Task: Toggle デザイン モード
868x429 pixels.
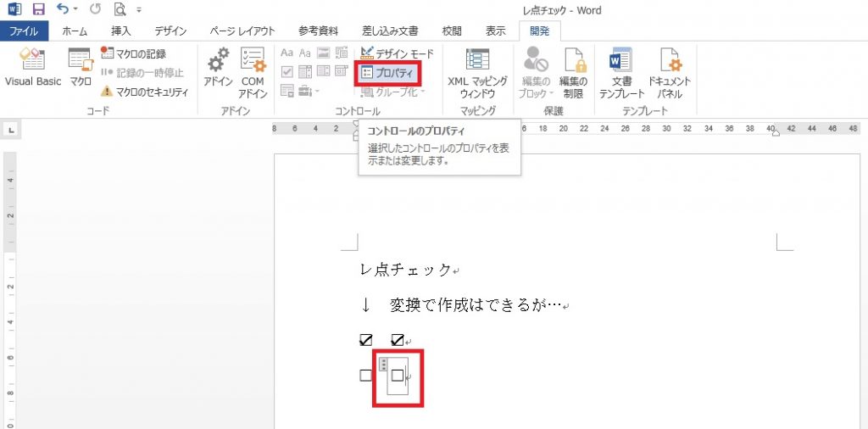Action: (397, 53)
